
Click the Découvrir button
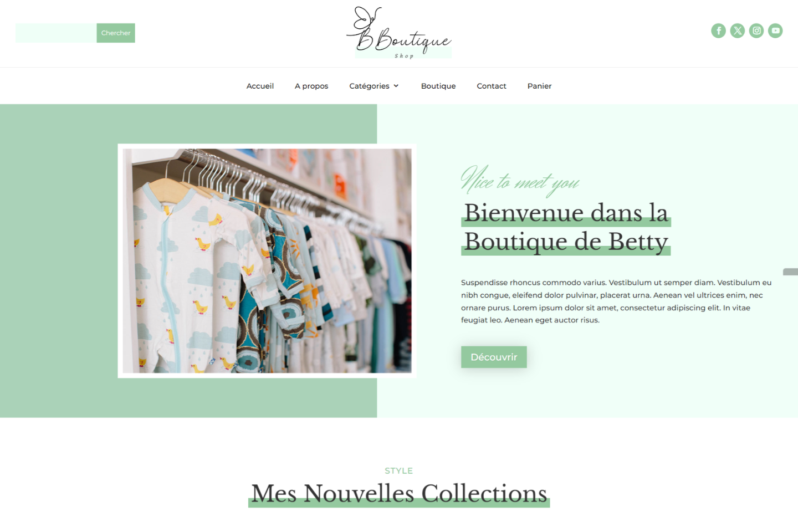coord(494,357)
